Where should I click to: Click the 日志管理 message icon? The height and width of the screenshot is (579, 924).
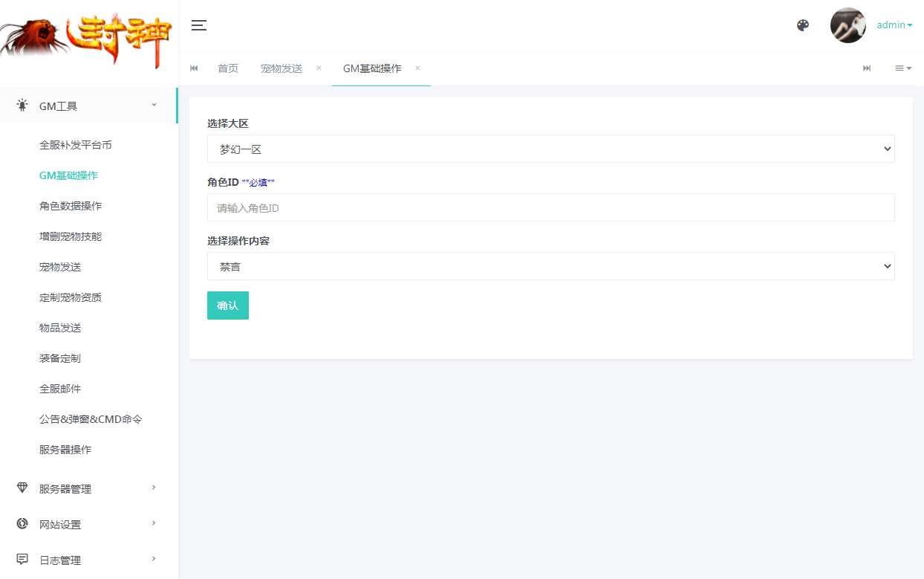(22, 560)
